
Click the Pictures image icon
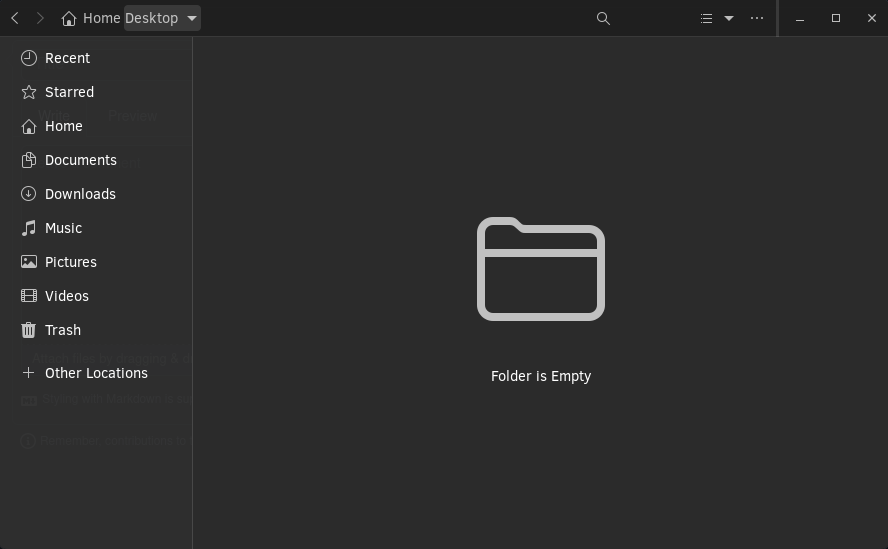click(x=29, y=262)
